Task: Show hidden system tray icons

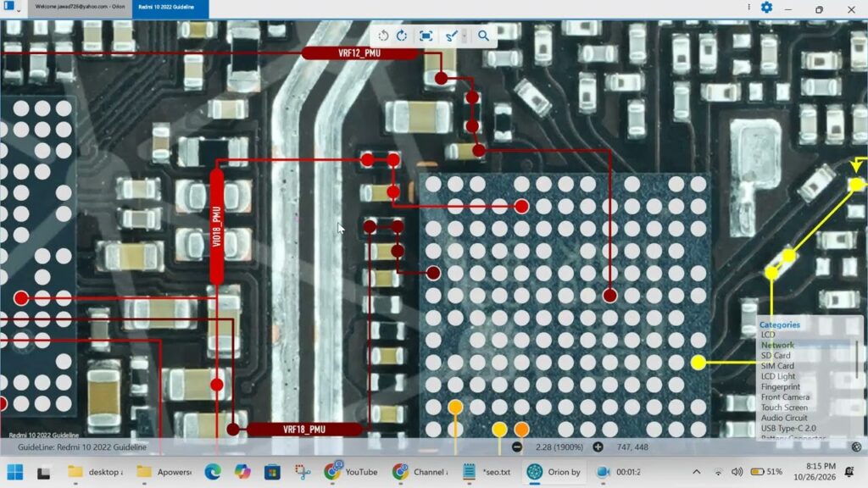Action: tap(697, 472)
